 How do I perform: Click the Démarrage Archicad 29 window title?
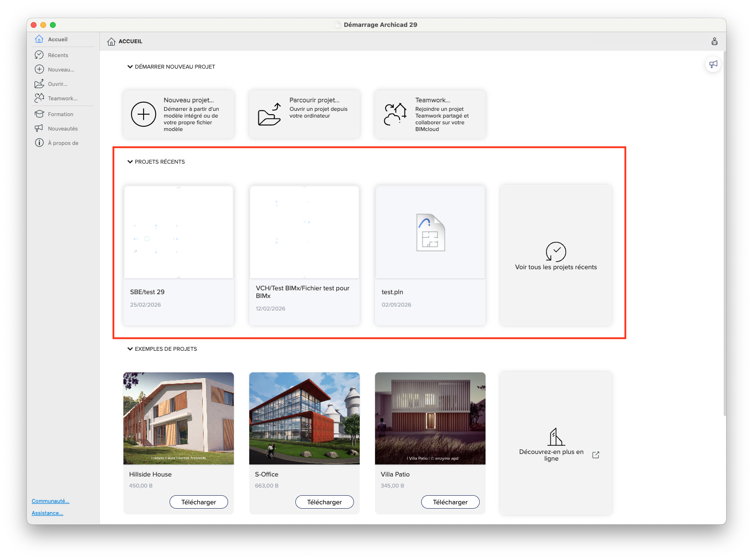[x=380, y=24]
